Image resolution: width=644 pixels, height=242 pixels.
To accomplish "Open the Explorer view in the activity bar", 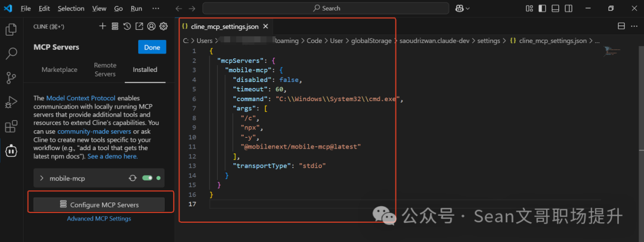I will [11, 29].
